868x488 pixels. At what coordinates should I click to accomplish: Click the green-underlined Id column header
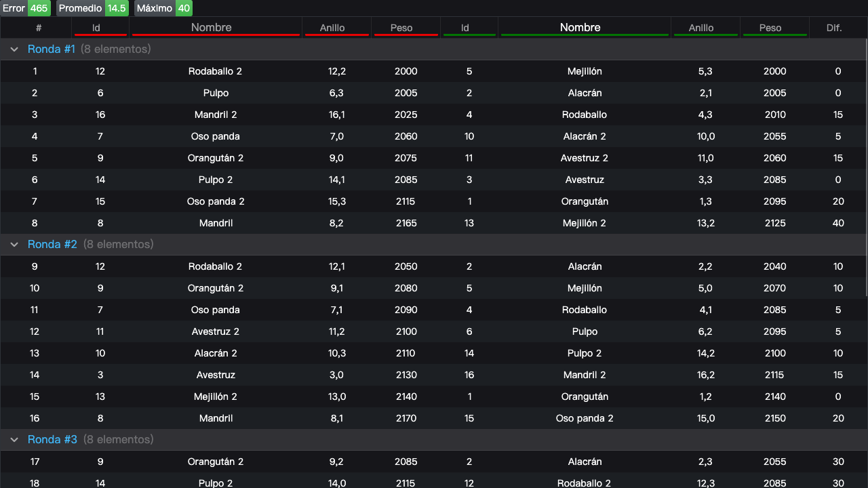coord(465,28)
